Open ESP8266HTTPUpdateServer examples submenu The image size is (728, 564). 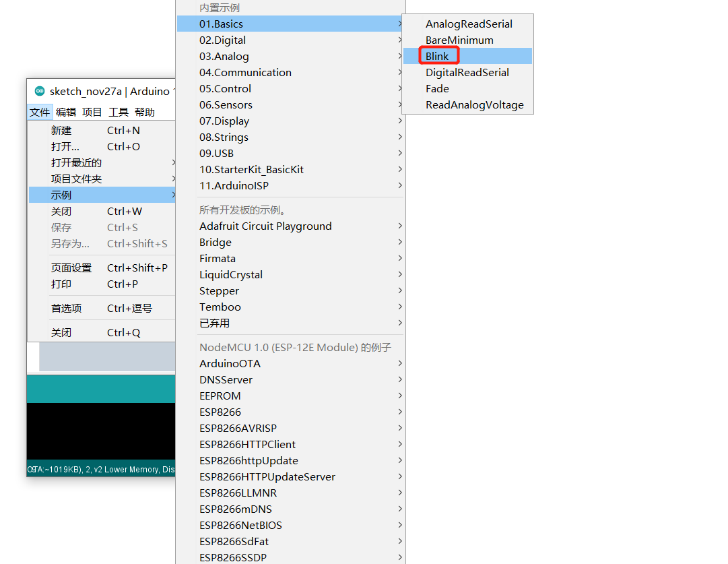(290, 477)
